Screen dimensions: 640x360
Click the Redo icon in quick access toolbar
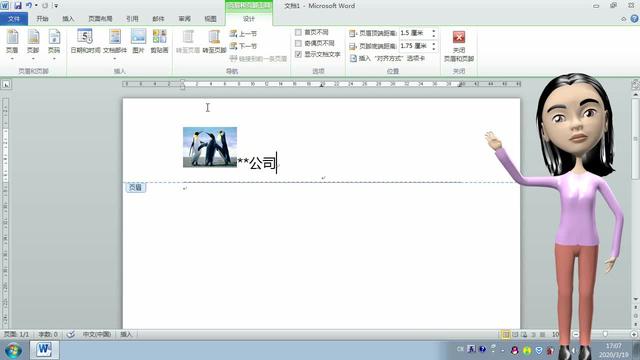pyautogui.click(x=45, y=6)
